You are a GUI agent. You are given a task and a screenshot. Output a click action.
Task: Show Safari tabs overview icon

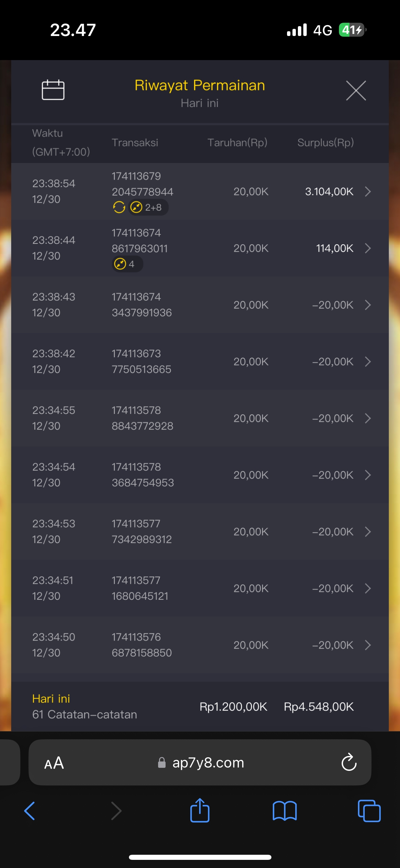(369, 811)
